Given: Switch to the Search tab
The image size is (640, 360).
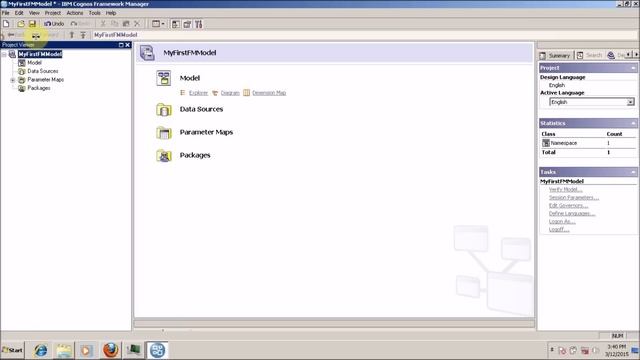Looking at the screenshot, I should 589,56.
